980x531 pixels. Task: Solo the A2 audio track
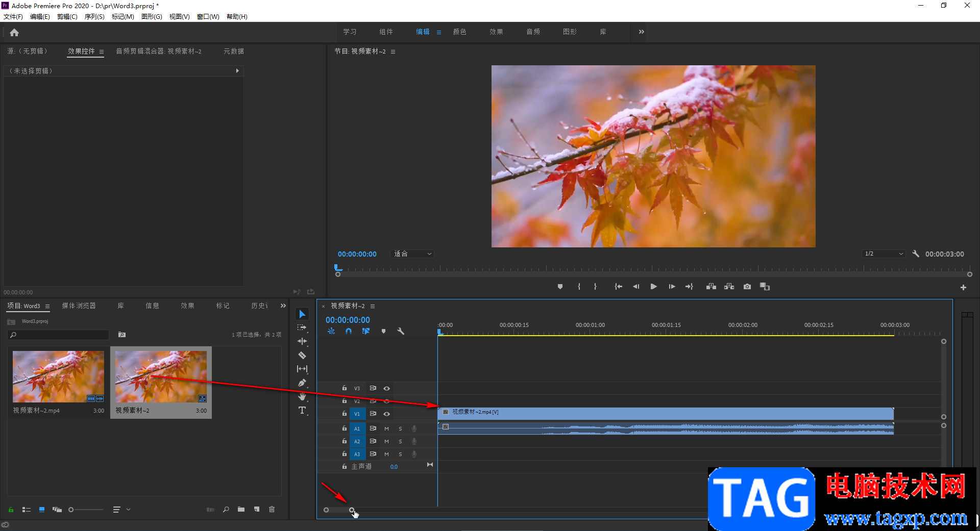(400, 441)
